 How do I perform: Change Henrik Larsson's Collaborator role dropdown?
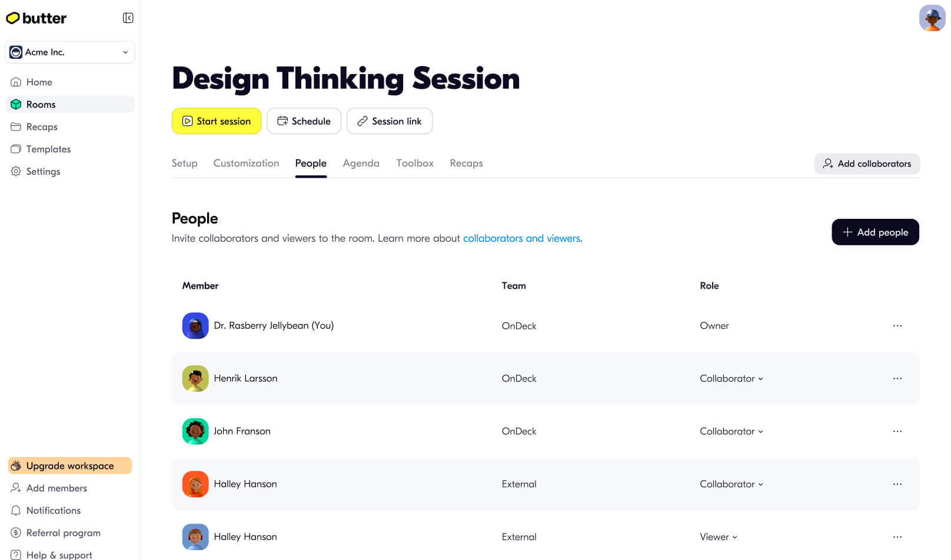731,378
